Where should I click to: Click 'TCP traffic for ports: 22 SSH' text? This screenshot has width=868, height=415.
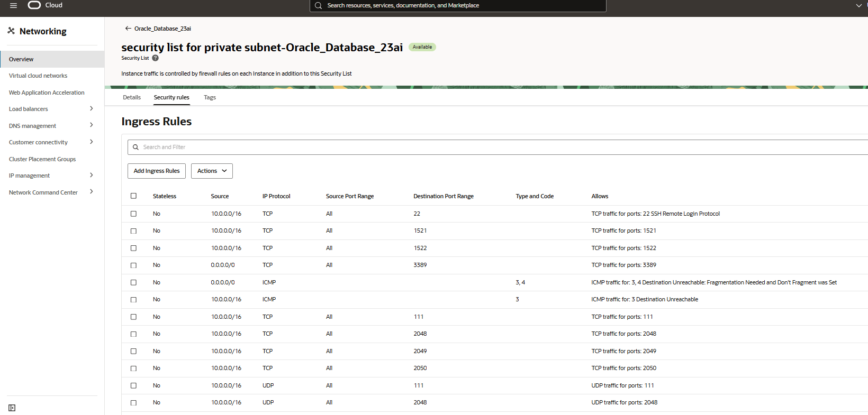pos(655,214)
